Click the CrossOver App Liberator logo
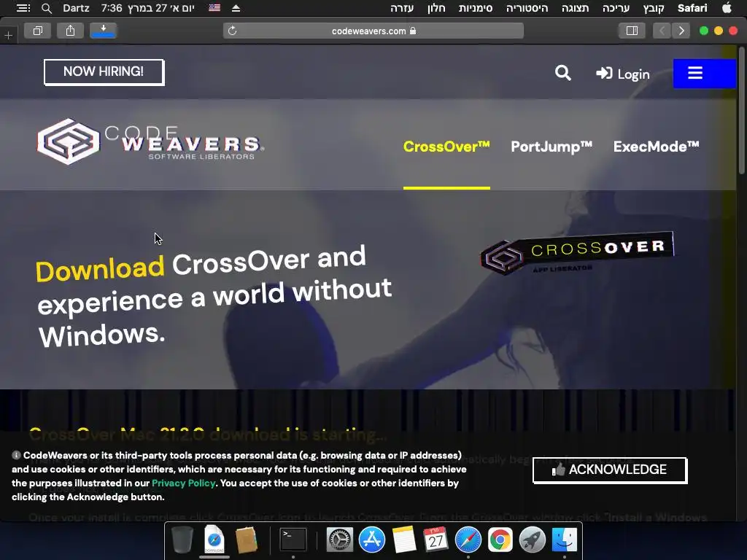 click(x=577, y=253)
